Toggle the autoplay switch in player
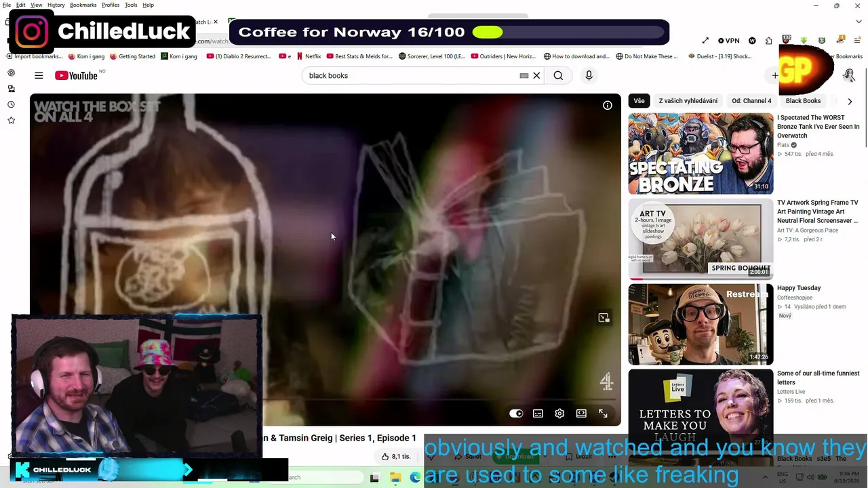This screenshot has height=488, width=868. point(516,413)
